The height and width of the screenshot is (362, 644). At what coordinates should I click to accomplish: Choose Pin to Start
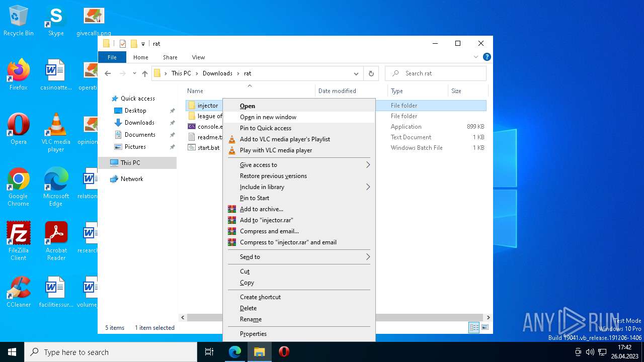[x=299, y=198]
